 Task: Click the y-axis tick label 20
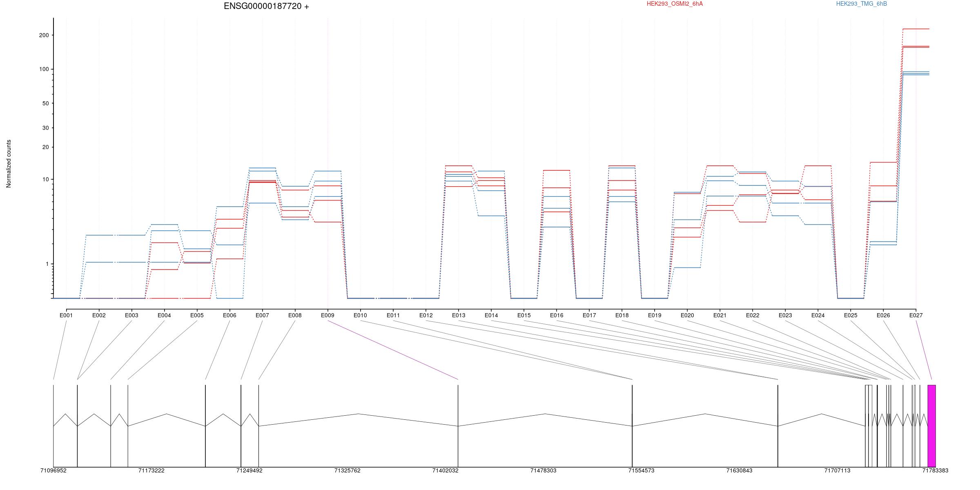45,147
